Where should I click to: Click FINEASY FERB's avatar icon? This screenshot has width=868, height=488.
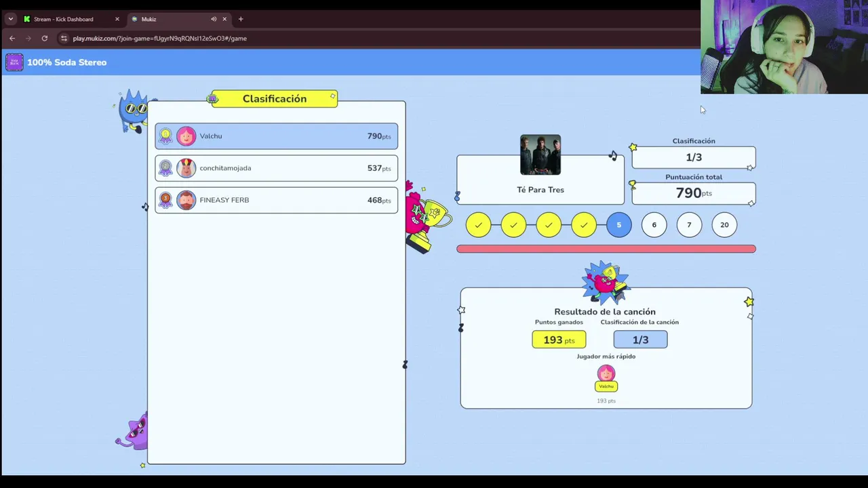186,200
